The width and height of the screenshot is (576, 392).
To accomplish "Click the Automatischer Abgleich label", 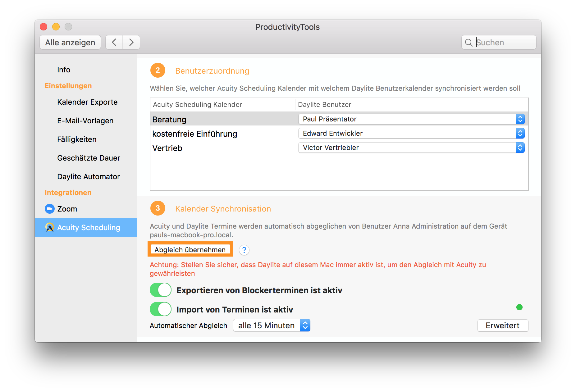I will [188, 326].
